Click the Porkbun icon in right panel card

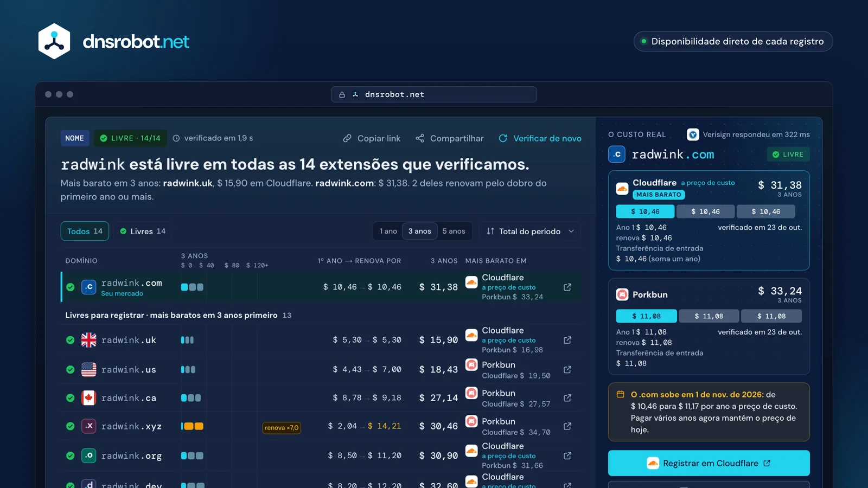(x=622, y=294)
